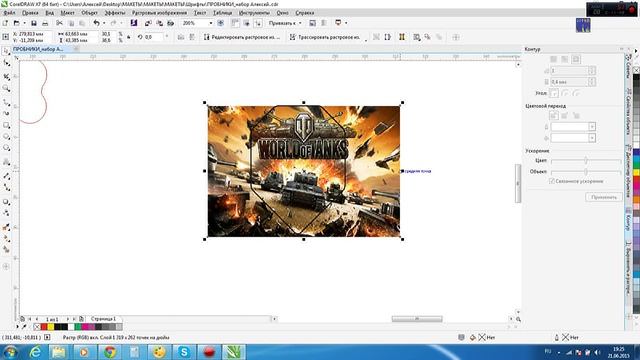Select the Polygon tool in toolbox
This screenshot has height=360, width=640.
point(6,148)
